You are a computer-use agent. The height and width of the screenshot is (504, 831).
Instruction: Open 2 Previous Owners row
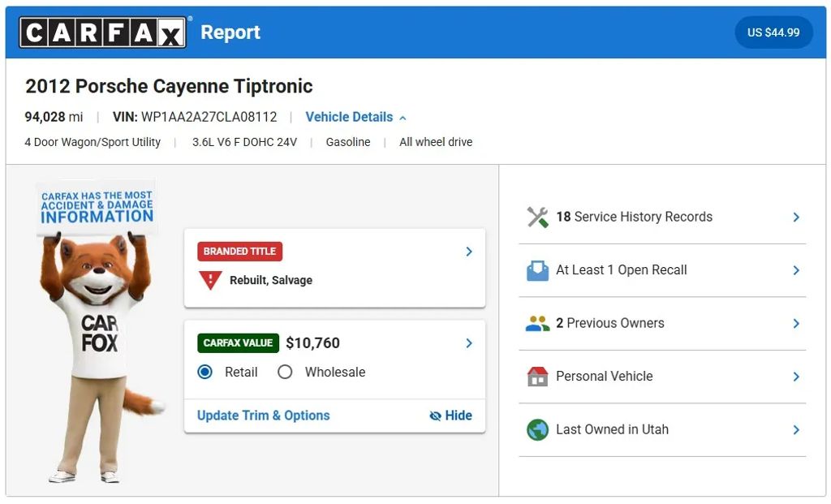click(x=662, y=323)
